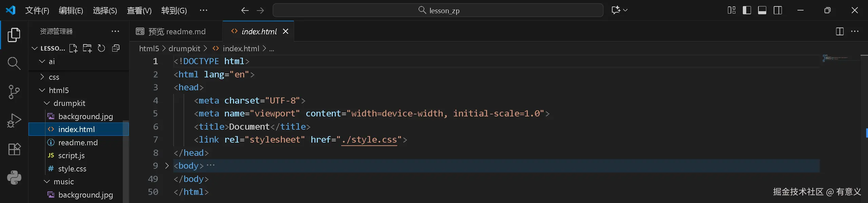Toggle the primary sidebar visibility

[747, 10]
